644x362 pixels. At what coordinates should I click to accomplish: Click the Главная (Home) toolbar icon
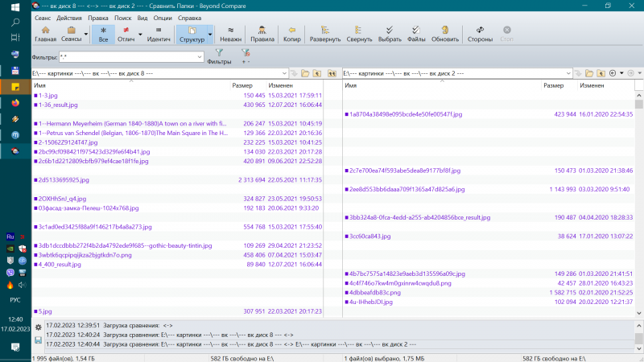tap(45, 34)
